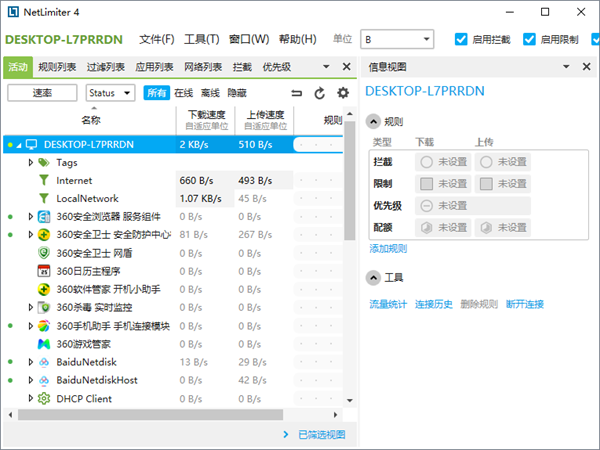The width and height of the screenshot is (600, 450).
Task: Open the 流量统计 link
Action: click(388, 304)
